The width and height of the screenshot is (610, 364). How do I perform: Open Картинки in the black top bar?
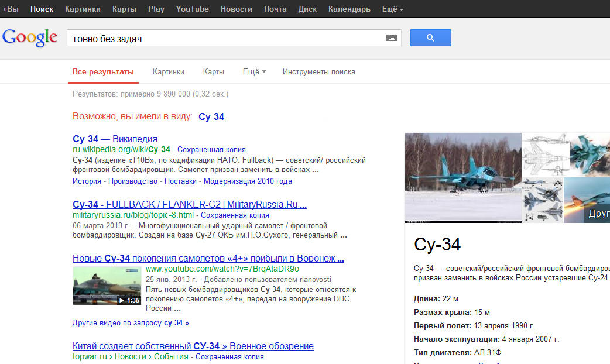tap(83, 9)
